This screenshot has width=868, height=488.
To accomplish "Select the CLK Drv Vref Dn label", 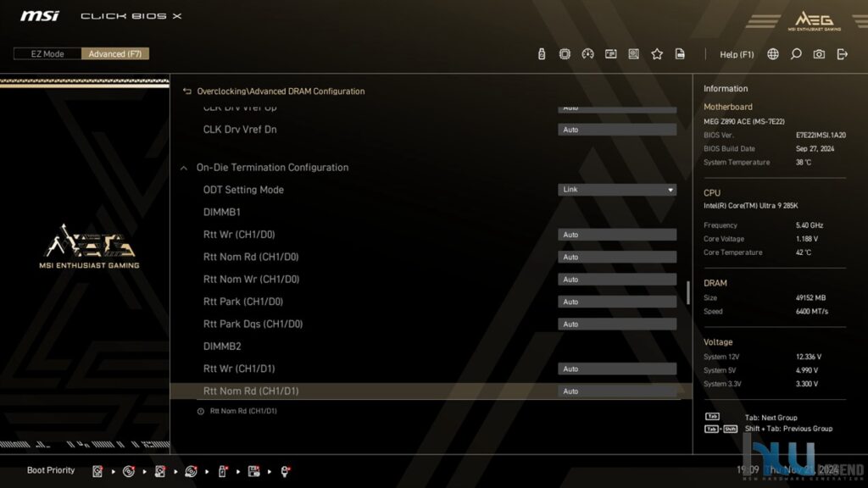I will coord(240,130).
